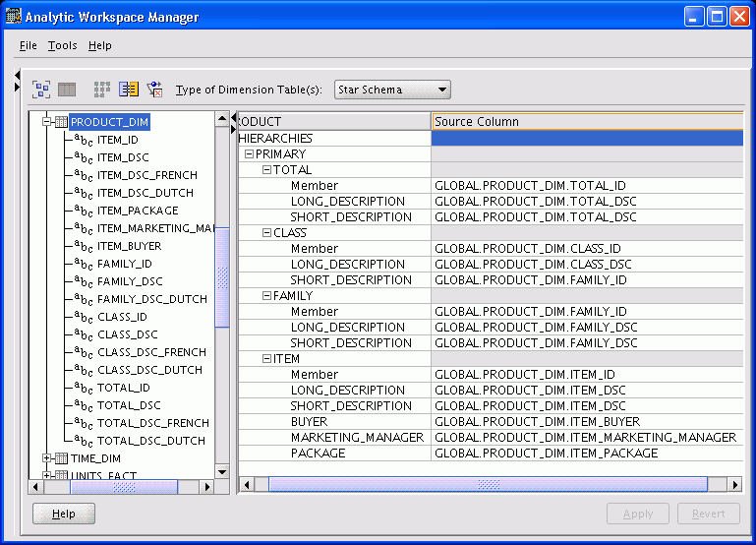Switch to tabular view toolbar icon

(x=67, y=90)
